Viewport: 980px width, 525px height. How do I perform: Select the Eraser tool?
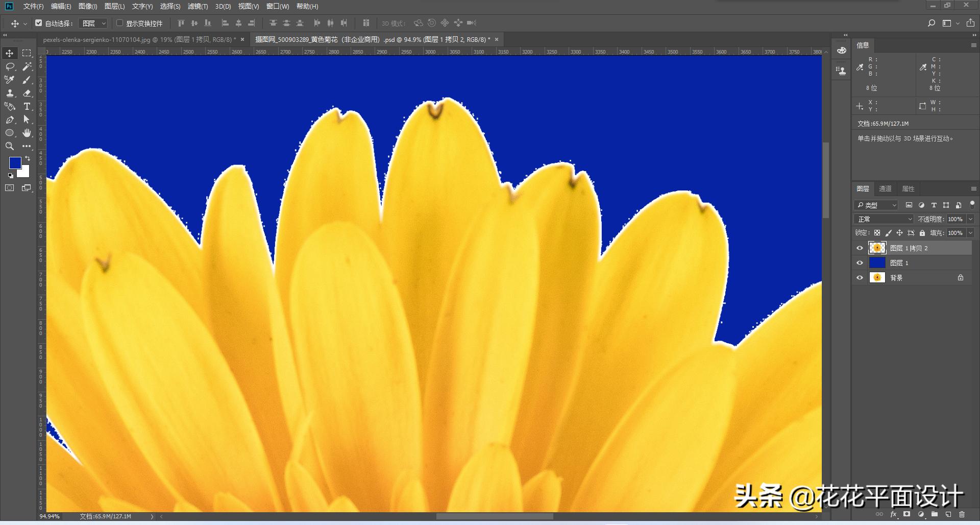pyautogui.click(x=27, y=93)
